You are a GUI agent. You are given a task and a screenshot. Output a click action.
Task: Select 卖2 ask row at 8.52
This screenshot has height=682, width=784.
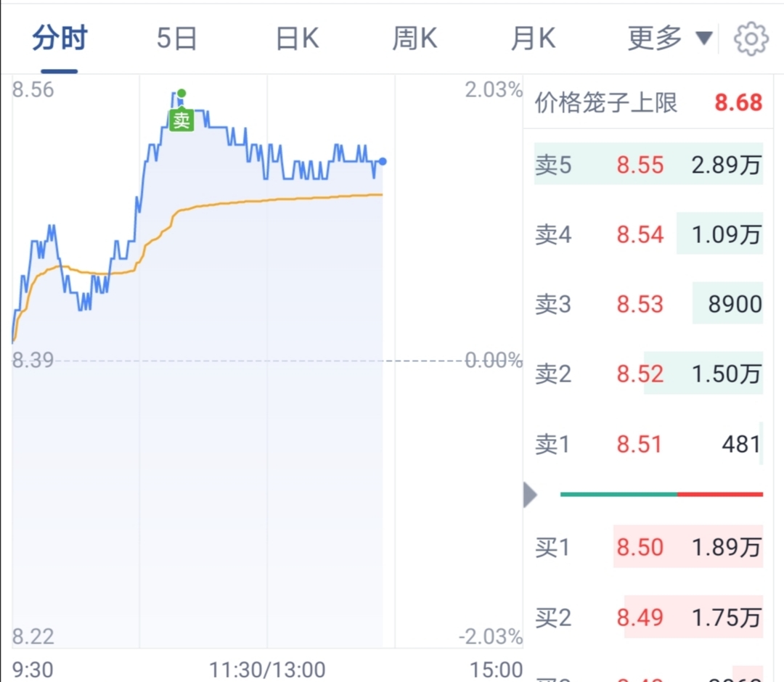pos(648,373)
